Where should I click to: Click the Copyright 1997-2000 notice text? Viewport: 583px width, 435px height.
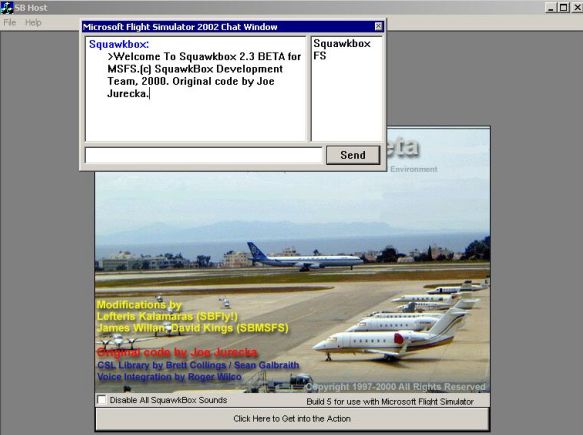395,387
